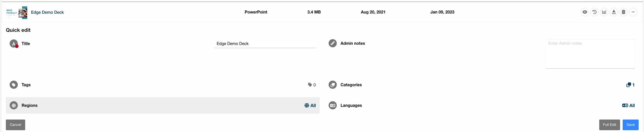Open Regions selector set to All
Screen dimensions: 644x132
(x=310, y=105)
